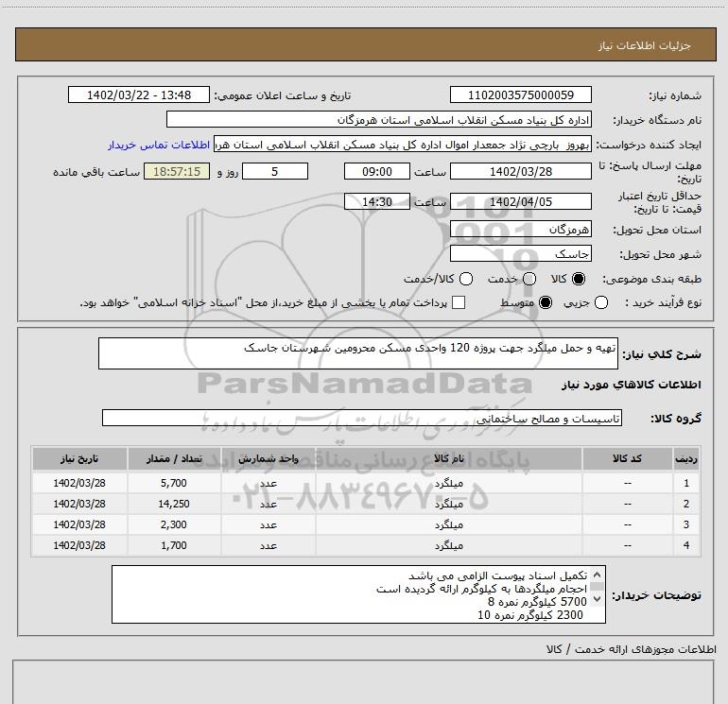
Task: Click the کد کالا column header
Action: click(627, 458)
